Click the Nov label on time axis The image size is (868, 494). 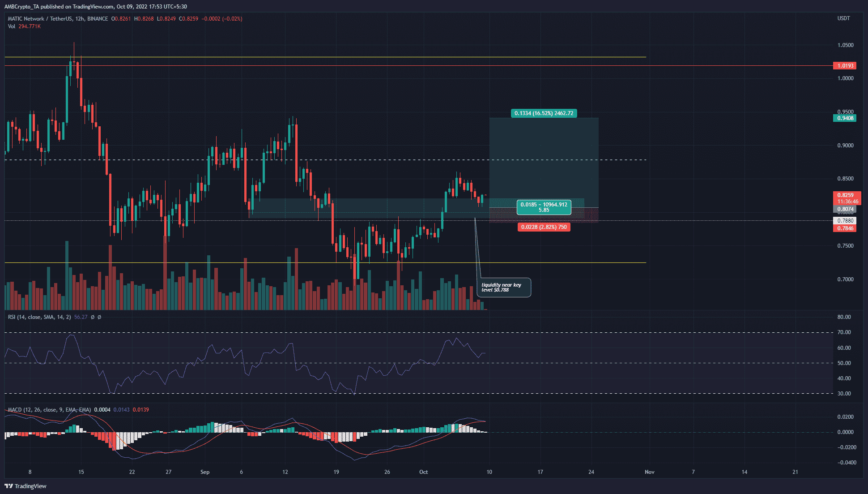pos(649,472)
